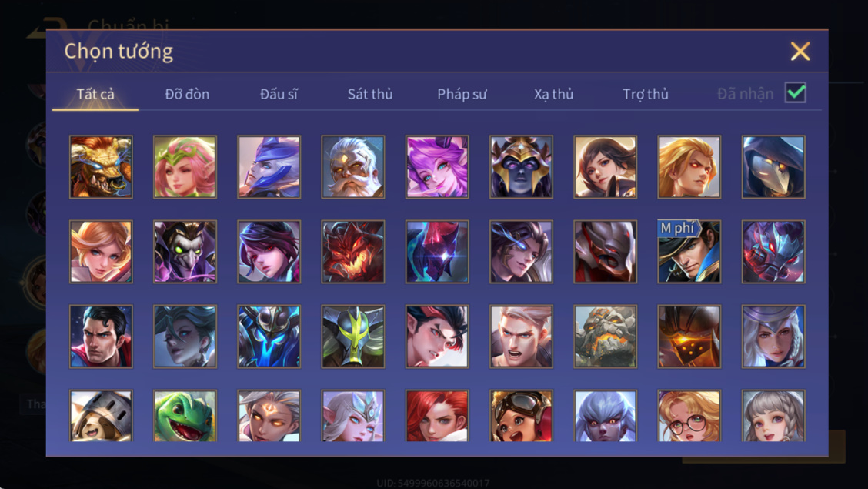Screen dimensions: 868x489
Task: Switch to the 'Đỡ đòn' tab
Action: (x=187, y=94)
